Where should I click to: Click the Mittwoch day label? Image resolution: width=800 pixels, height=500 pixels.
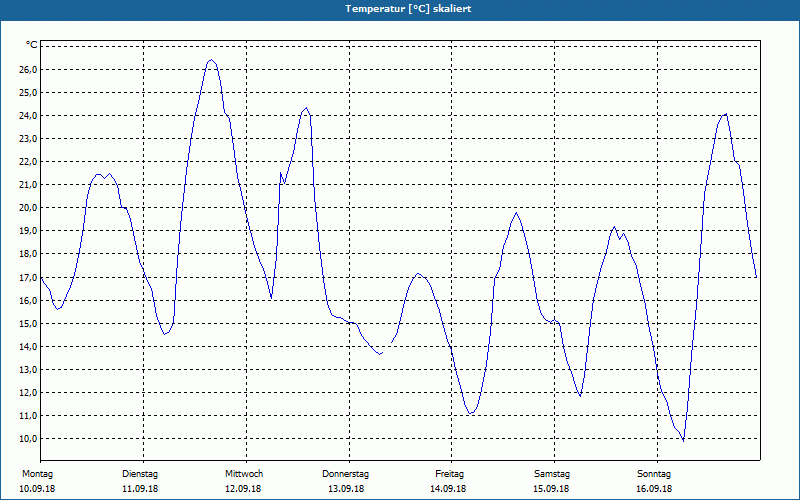pyautogui.click(x=244, y=474)
